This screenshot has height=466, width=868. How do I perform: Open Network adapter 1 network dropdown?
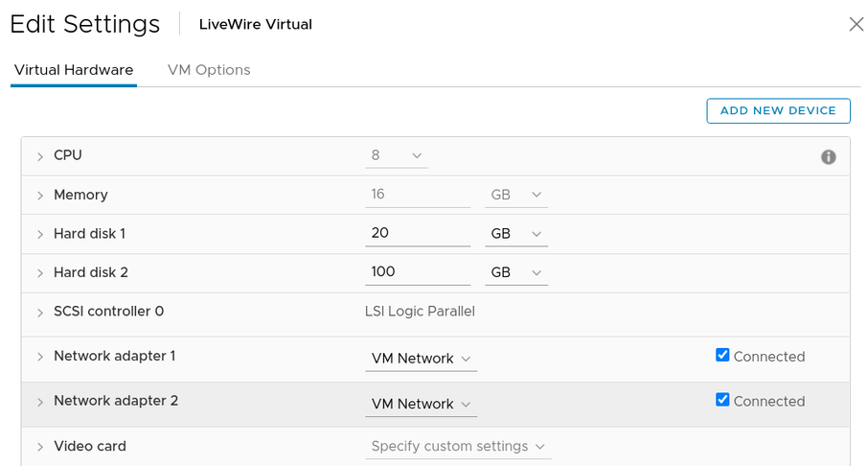(421, 359)
